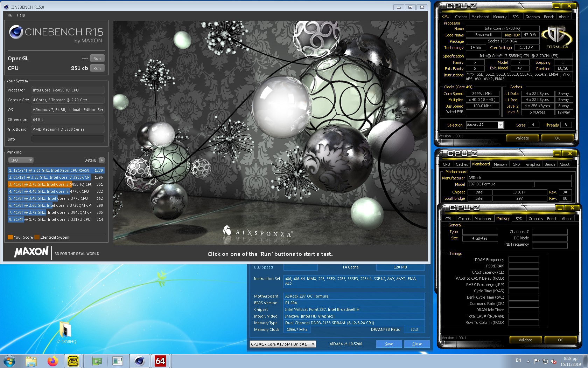Click Validate in top CPU-Z window
This screenshot has width=588, height=368.
pos(522,138)
